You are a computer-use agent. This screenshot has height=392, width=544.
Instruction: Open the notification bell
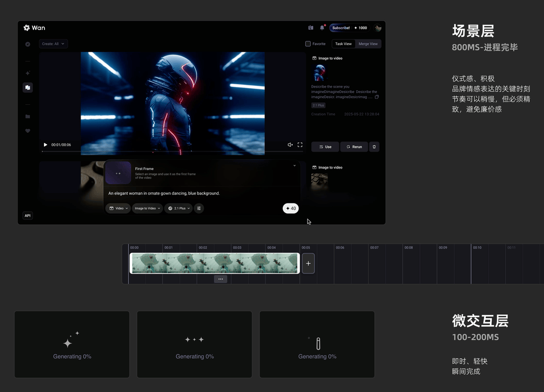(322, 28)
